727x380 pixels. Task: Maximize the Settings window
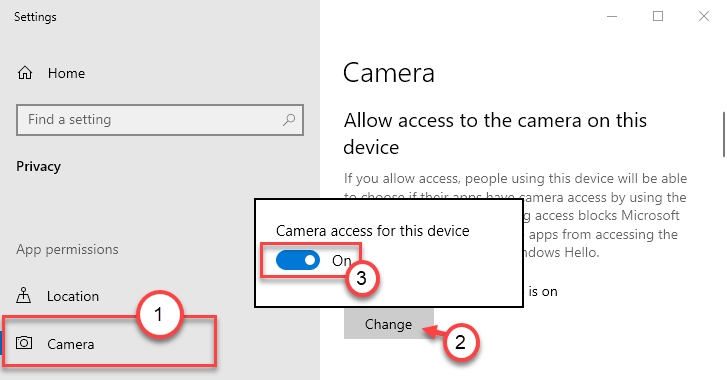(658, 16)
